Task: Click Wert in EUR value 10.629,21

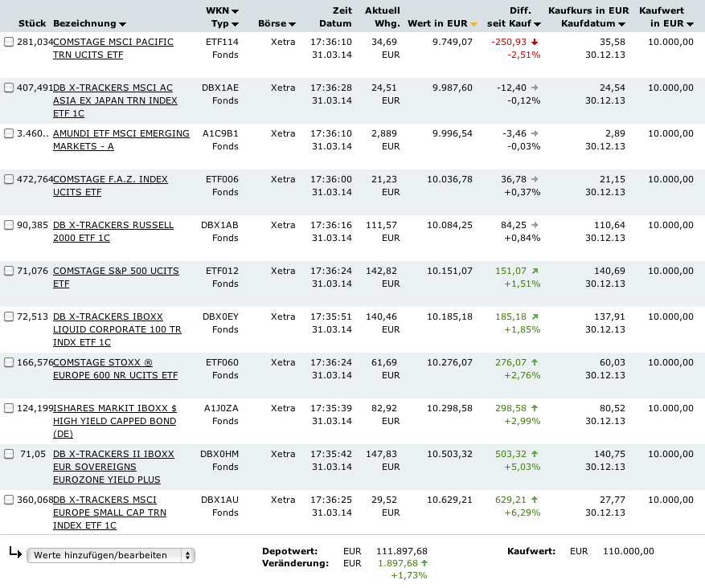Action: click(x=449, y=500)
